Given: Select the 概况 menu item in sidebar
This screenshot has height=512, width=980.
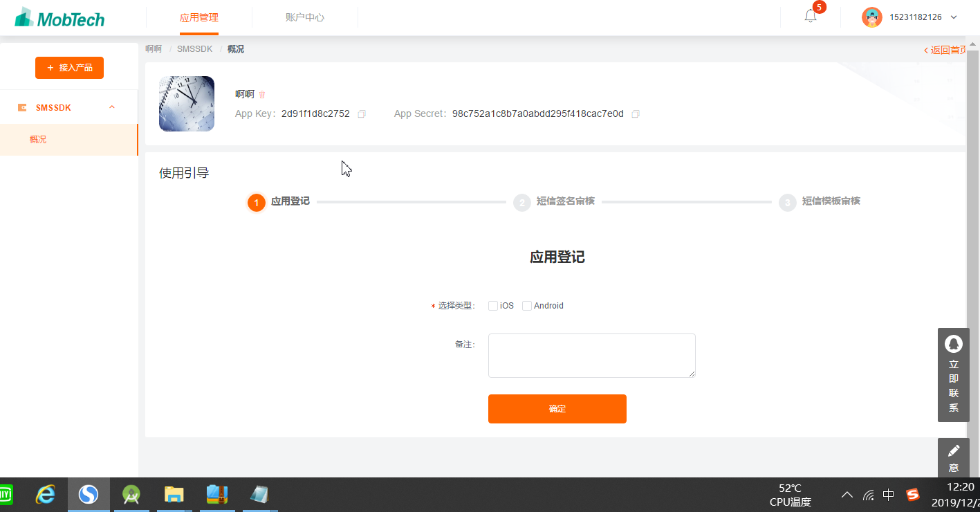Looking at the screenshot, I should [x=38, y=139].
